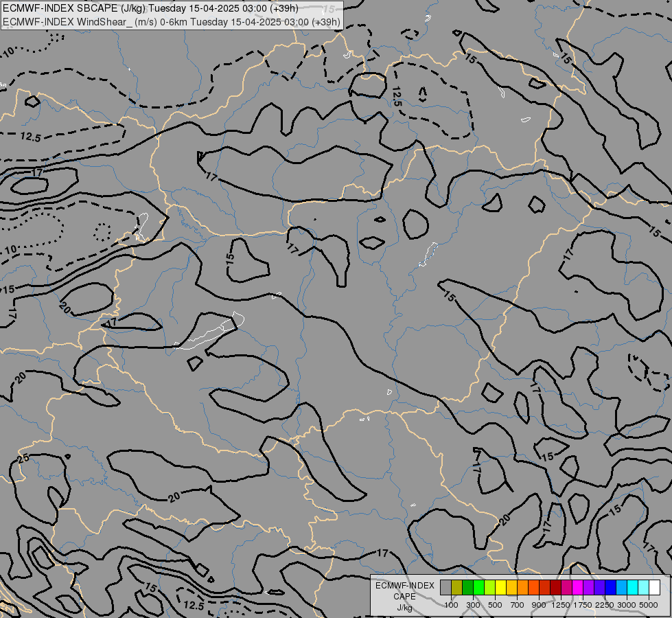Select the orange swatch right of 700
The height and width of the screenshot is (618, 672).
point(523,588)
